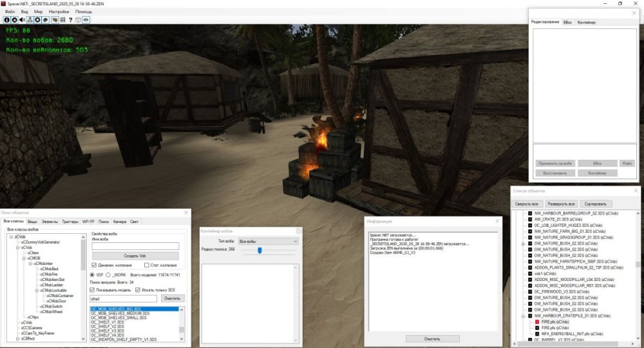Enable the Стат. коллизия checkbox
Screen dimensions: 644x348
(x=147, y=265)
